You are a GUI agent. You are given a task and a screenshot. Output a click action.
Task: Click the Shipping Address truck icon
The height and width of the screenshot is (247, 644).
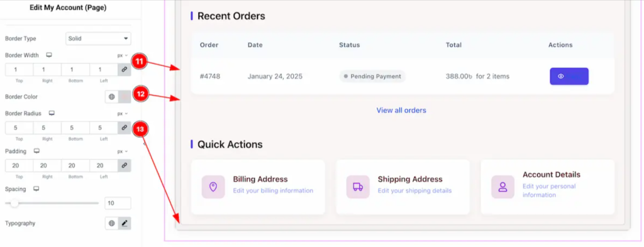tap(358, 187)
